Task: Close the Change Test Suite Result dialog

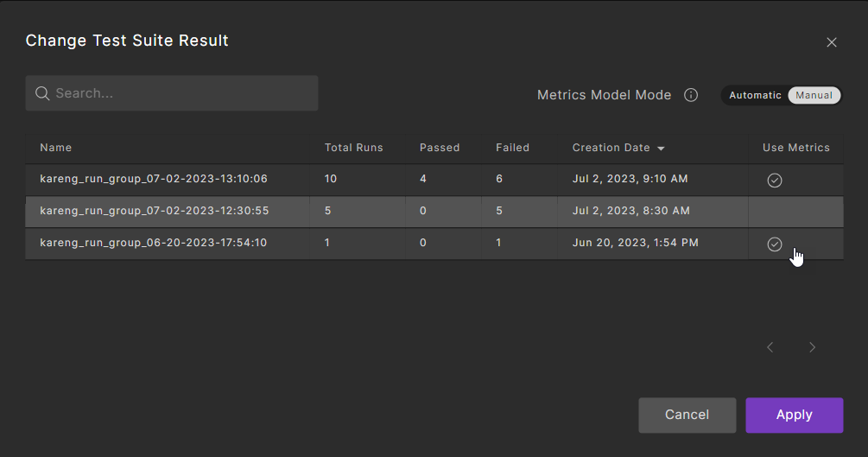Action: pyautogui.click(x=832, y=42)
